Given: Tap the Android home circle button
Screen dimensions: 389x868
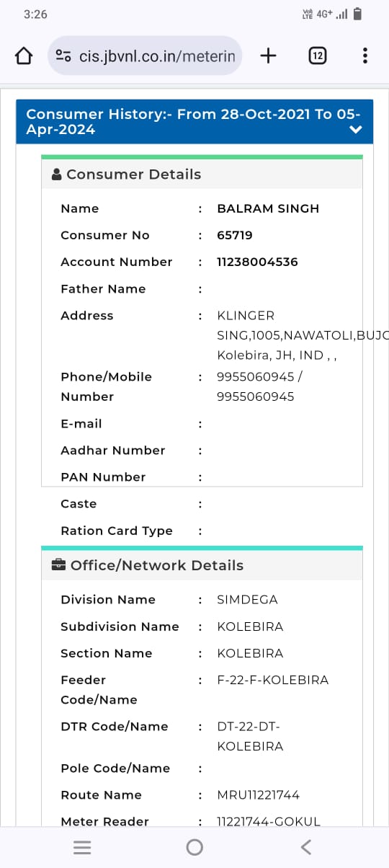Looking at the screenshot, I should 194,847.
